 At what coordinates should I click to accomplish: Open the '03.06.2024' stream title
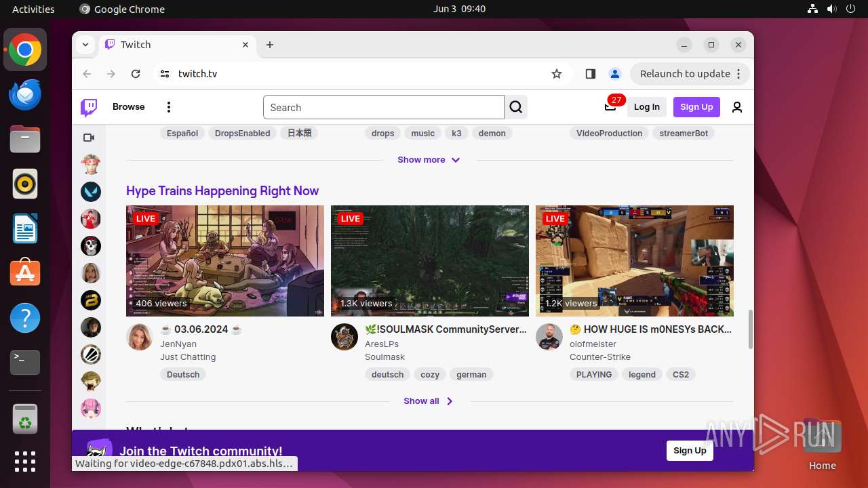point(201,329)
